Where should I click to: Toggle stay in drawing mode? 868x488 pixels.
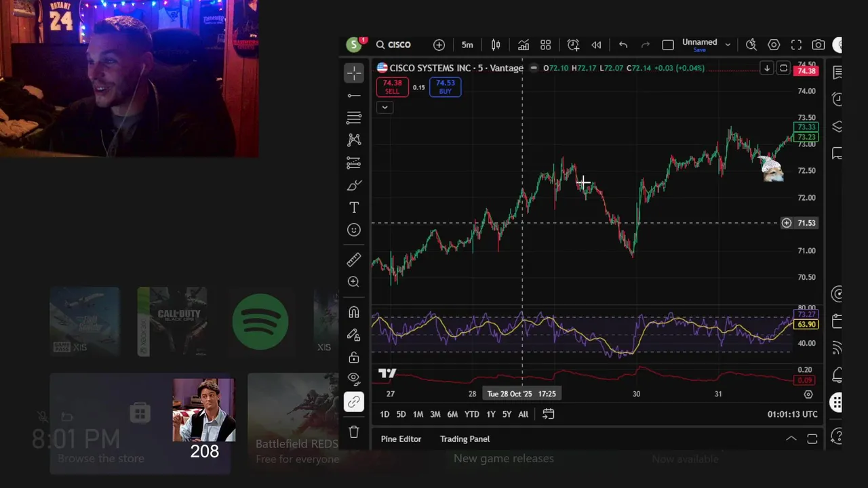354,335
